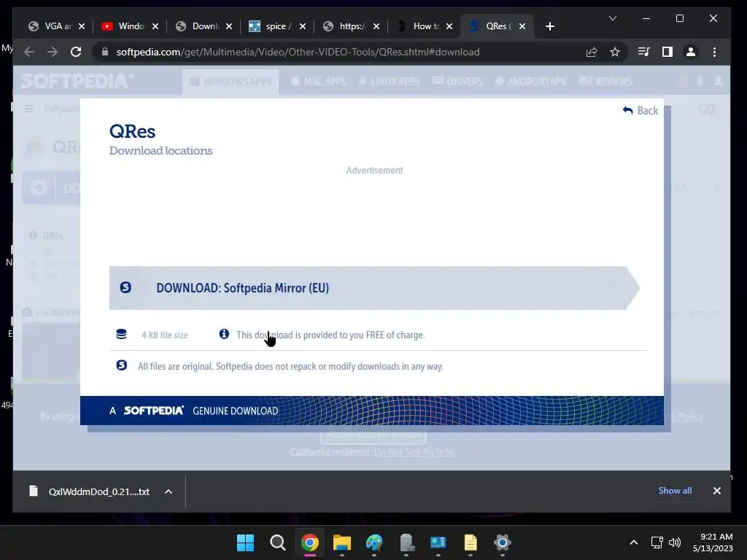The image size is (747, 560).
Task: Click the Do Not Sell My Info link
Action: coord(414,452)
